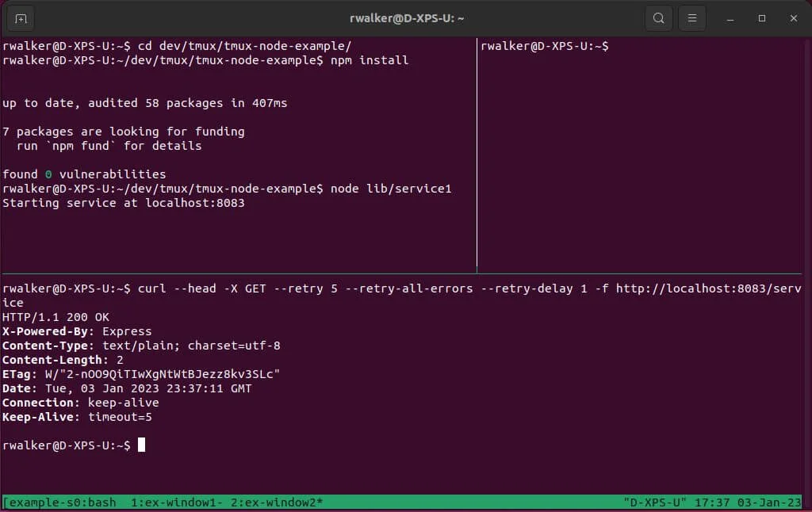Select tmux window 2:ex-window2
812x512 pixels.
tap(277, 502)
